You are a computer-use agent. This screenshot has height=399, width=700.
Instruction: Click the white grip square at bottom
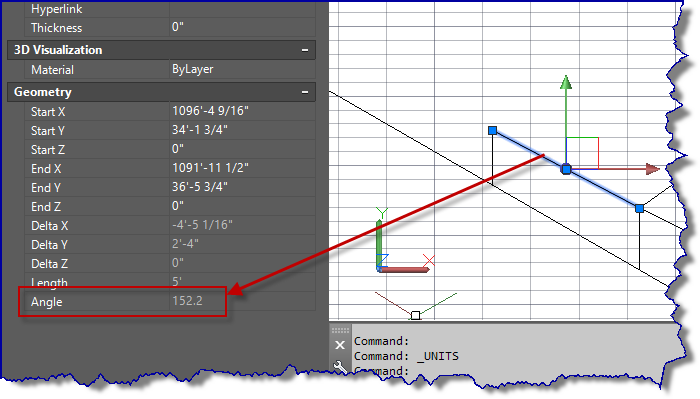click(x=416, y=316)
